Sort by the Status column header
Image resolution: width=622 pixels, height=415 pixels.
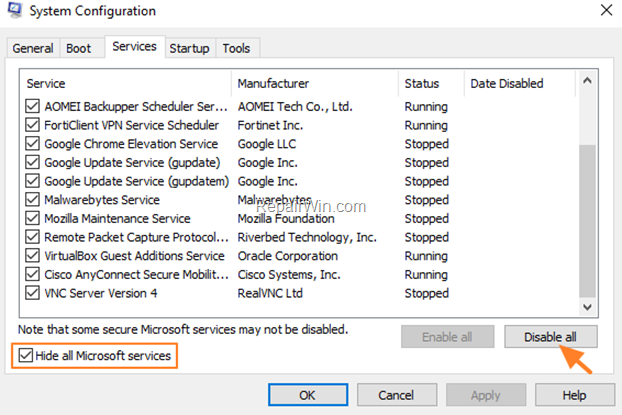431,83
